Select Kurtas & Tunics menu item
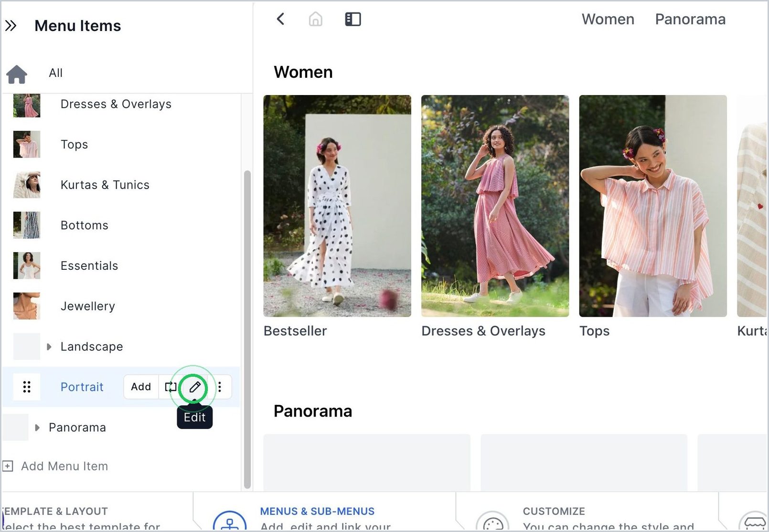The height and width of the screenshot is (532, 769). pyautogui.click(x=105, y=185)
